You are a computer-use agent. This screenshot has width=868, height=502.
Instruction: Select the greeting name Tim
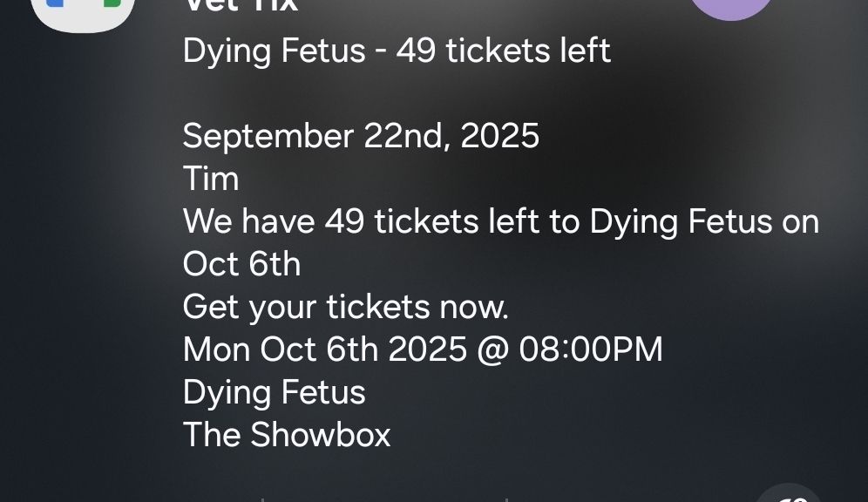point(211,179)
